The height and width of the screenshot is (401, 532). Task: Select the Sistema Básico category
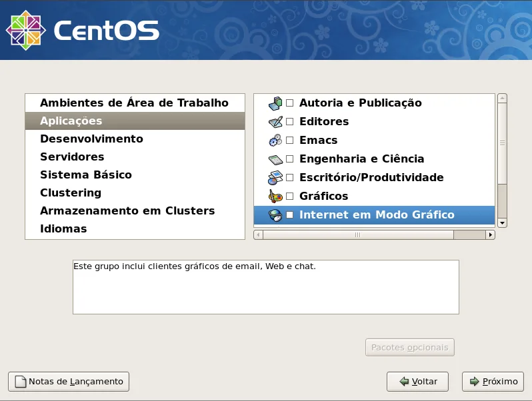[x=135, y=175]
